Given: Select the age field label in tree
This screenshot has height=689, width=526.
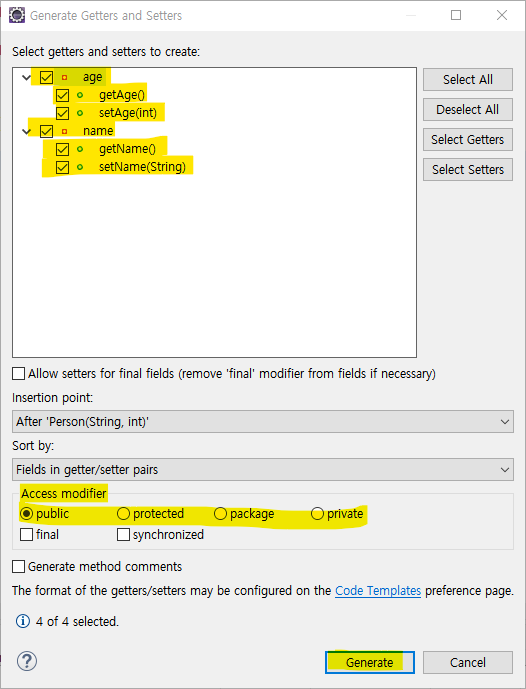Looking at the screenshot, I should click(x=92, y=78).
